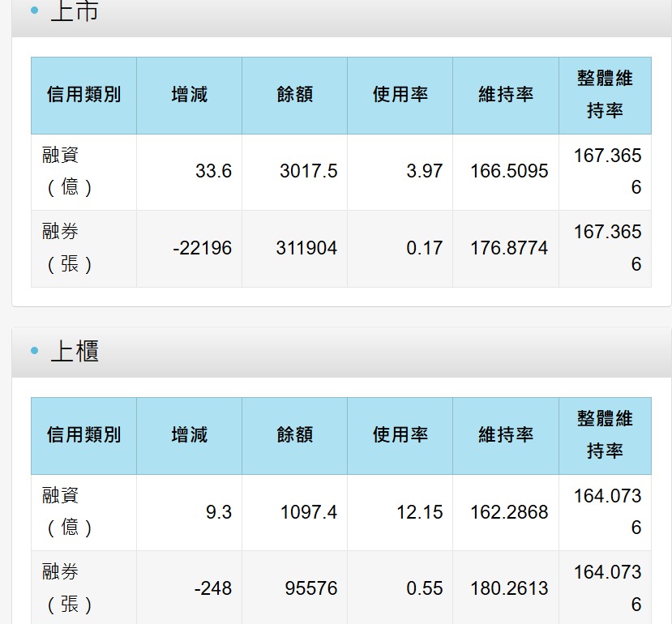Click the blue bullet beside 上櫃
The width and height of the screenshot is (672, 624).
click(x=35, y=351)
